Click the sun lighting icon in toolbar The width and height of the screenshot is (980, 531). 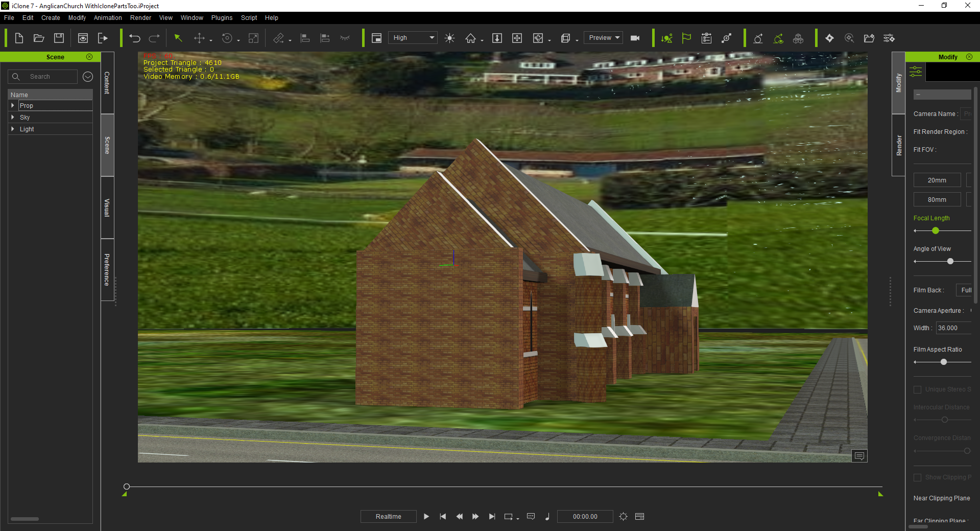450,38
